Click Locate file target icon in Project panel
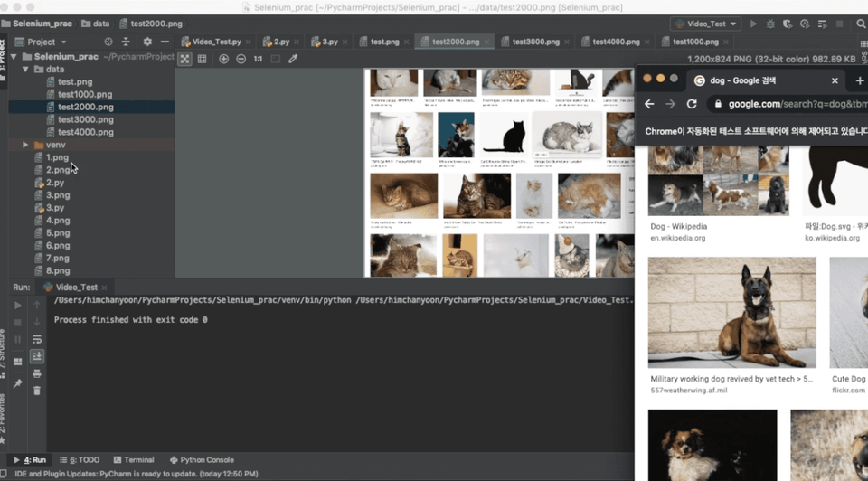The height and width of the screenshot is (481, 868). pyautogui.click(x=108, y=42)
